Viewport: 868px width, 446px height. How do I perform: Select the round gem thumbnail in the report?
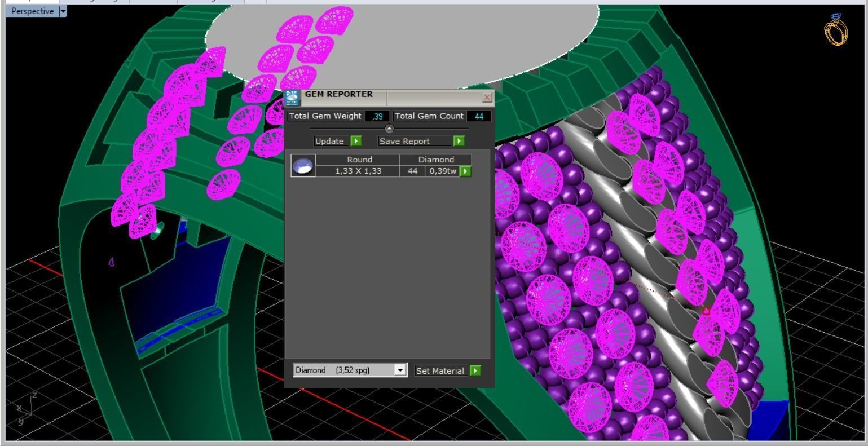[303, 165]
